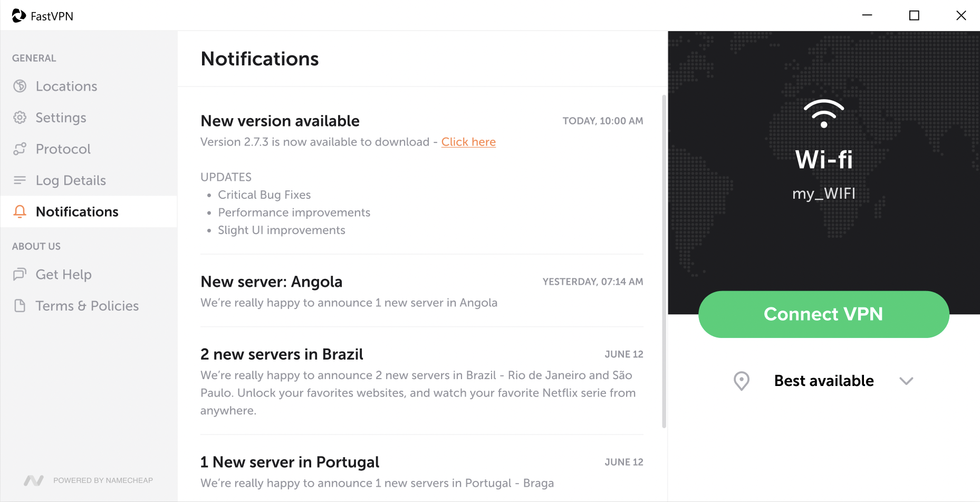The width and height of the screenshot is (980, 502).
Task: Click the Terms & Policies document icon
Action: pyautogui.click(x=20, y=306)
